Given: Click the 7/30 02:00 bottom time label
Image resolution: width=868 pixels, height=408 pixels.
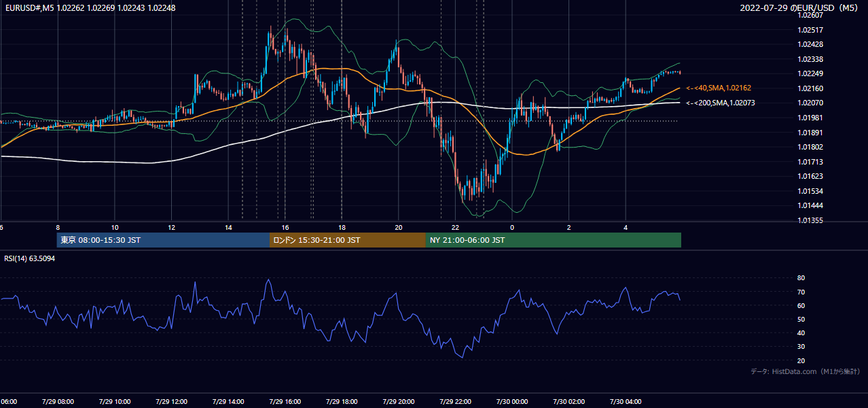Looking at the screenshot, I should pyautogui.click(x=568, y=402).
